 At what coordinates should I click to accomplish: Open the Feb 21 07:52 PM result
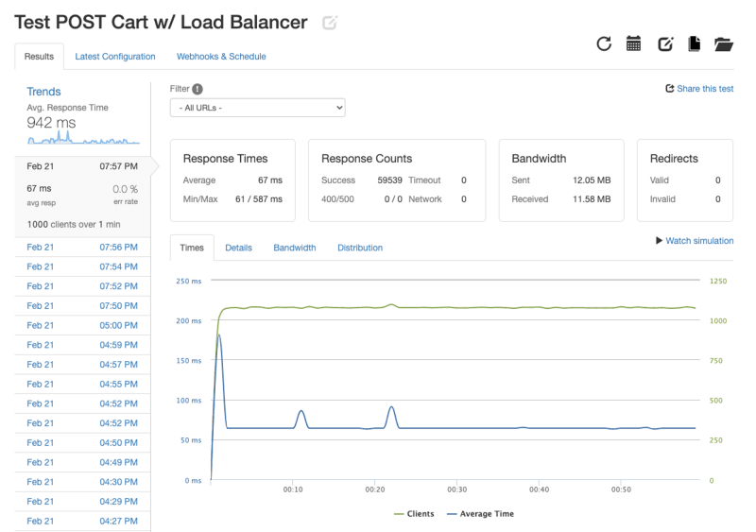point(82,286)
